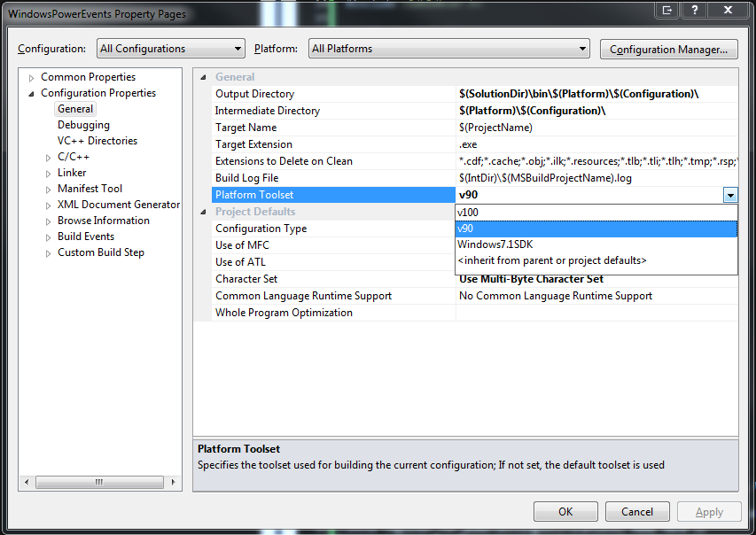The height and width of the screenshot is (535, 756).
Task: Expand the Common Properties tree node
Action: click(x=32, y=77)
